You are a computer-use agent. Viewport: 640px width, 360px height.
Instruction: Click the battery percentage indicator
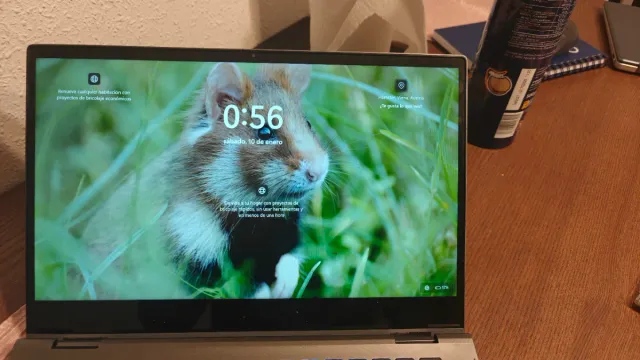[x=442, y=288]
